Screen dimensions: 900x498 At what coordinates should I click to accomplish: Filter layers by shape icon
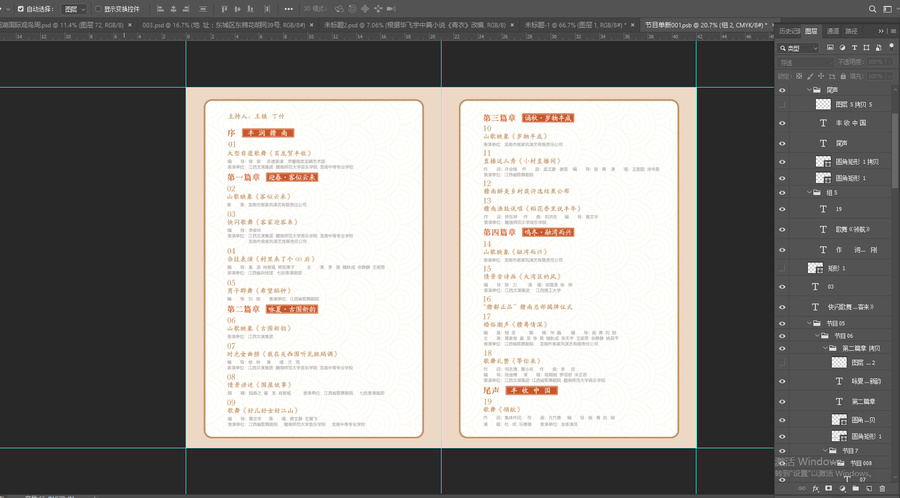(866, 48)
